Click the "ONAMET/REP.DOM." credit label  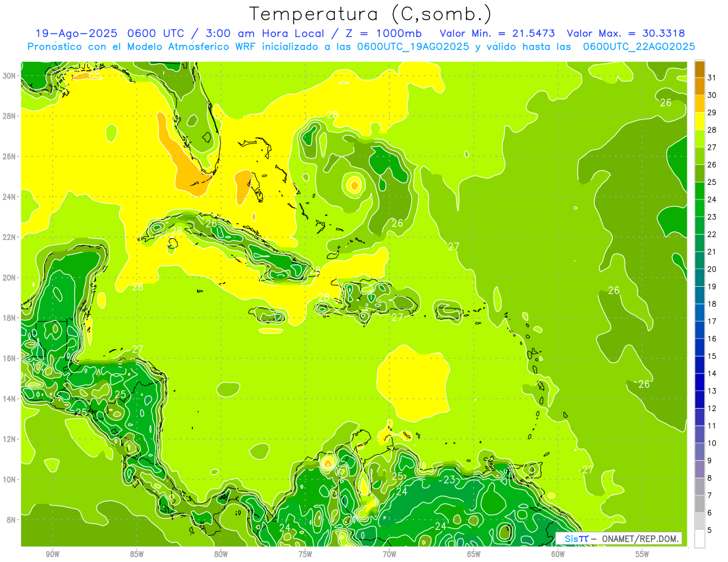640,538
